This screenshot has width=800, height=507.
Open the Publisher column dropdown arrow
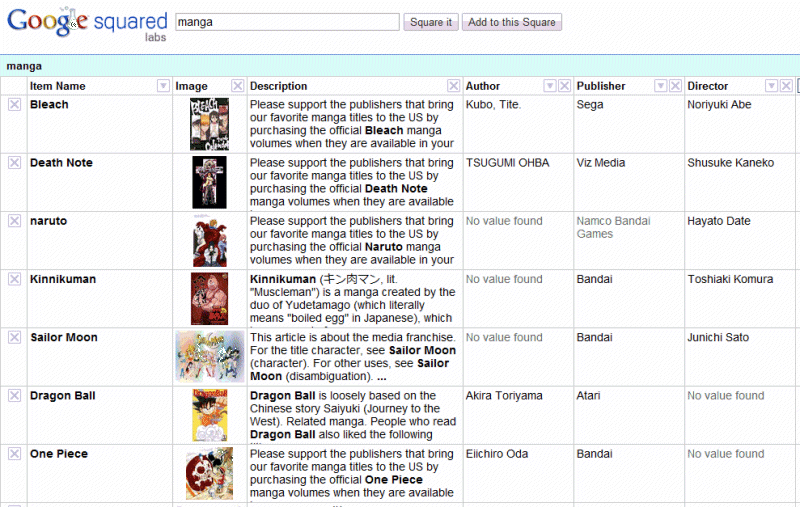pos(660,86)
